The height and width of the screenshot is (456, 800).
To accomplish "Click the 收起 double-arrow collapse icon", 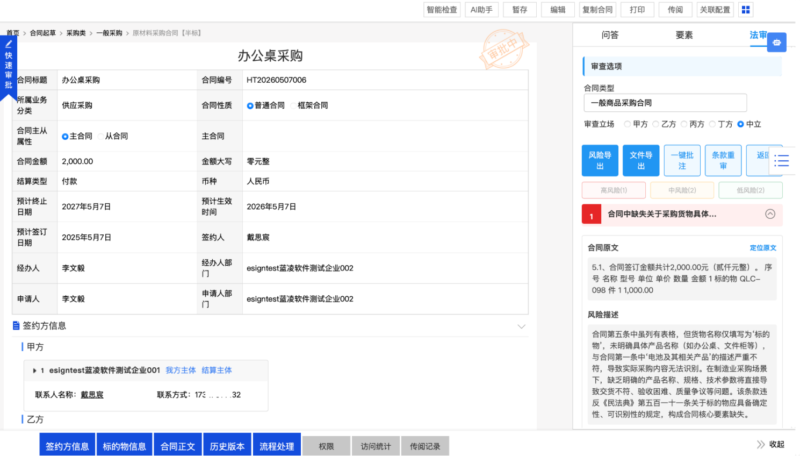I will 761,444.
